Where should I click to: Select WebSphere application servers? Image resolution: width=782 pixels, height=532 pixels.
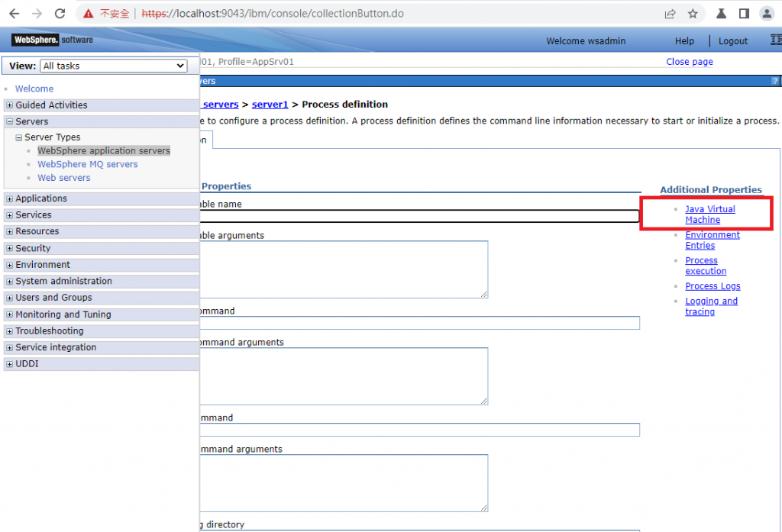104,150
